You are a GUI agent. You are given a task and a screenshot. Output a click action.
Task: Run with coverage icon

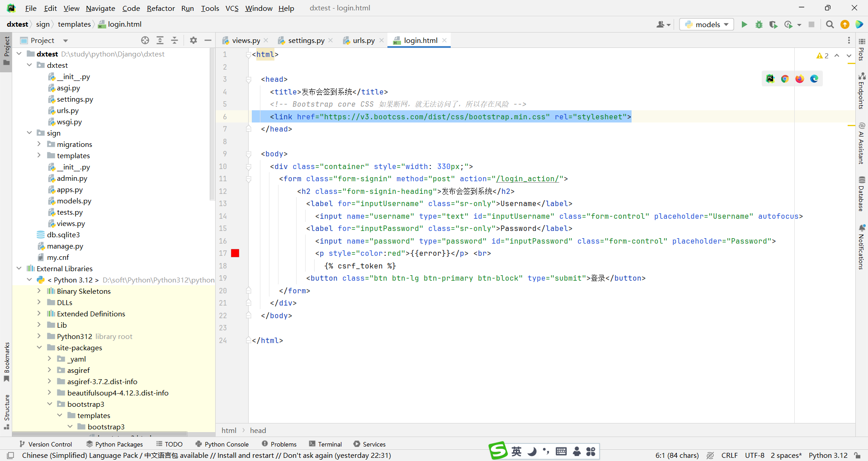coord(774,24)
